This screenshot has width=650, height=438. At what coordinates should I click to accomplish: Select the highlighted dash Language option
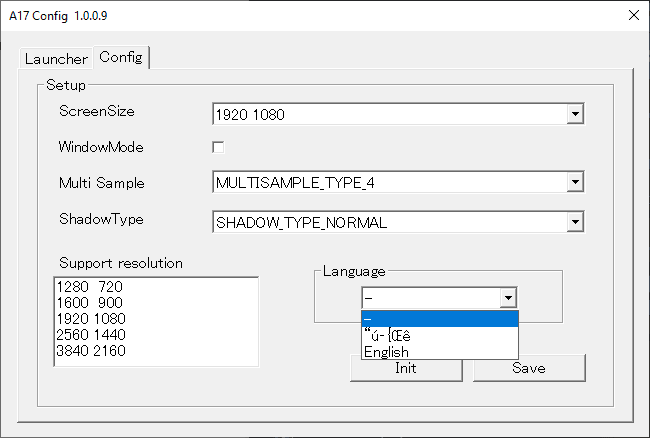(439, 319)
